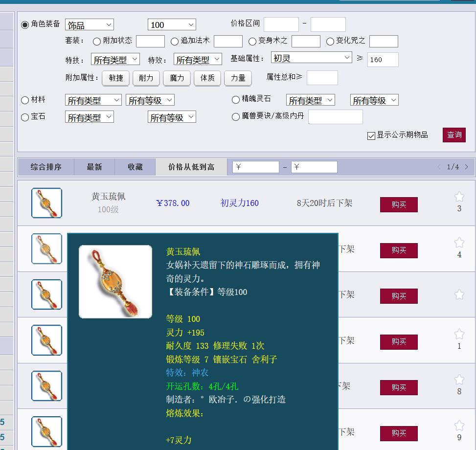Switch to the 收藏 tab

tap(135, 166)
